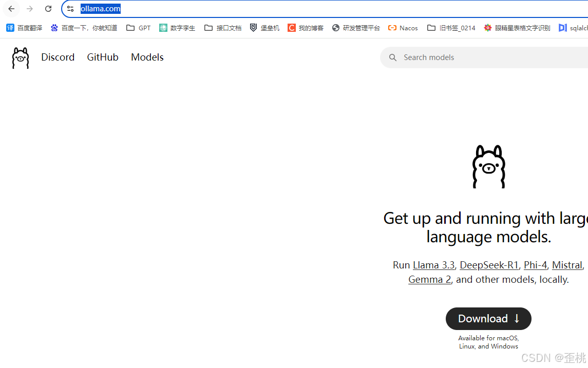Go back using the browser back arrow

click(x=11, y=9)
